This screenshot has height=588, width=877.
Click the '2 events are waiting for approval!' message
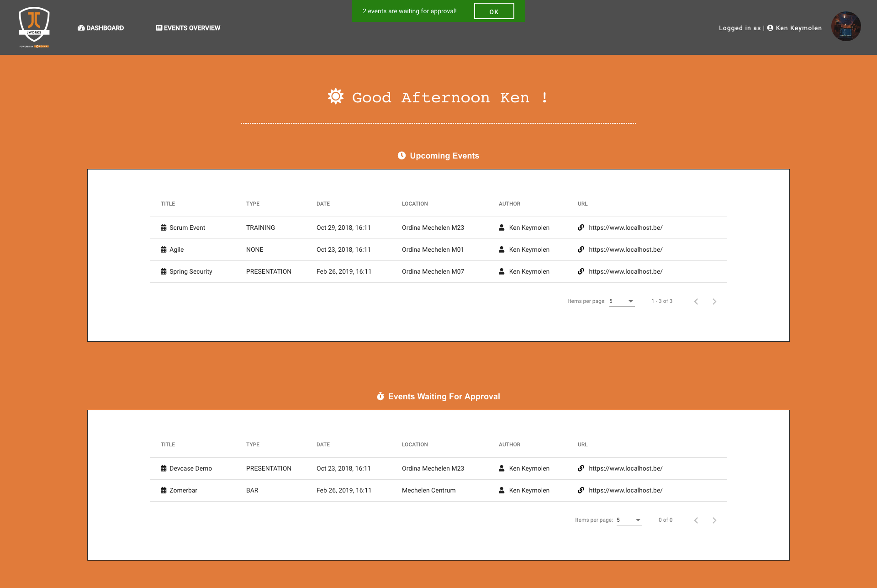[410, 11]
